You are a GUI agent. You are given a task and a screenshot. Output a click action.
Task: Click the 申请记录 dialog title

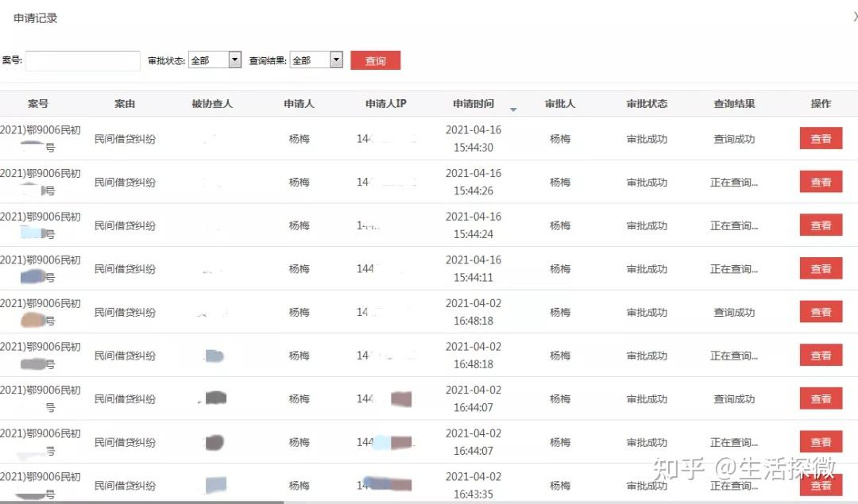(x=36, y=18)
